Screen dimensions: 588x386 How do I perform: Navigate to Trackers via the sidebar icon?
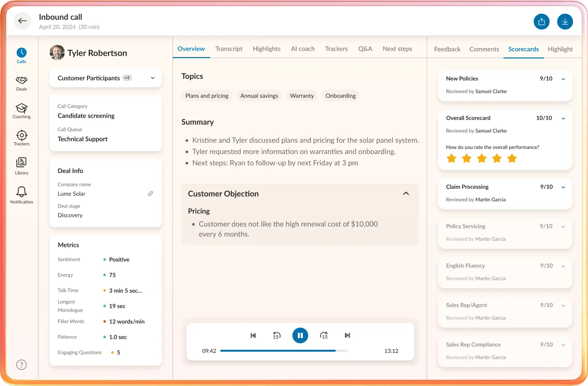coord(21,136)
